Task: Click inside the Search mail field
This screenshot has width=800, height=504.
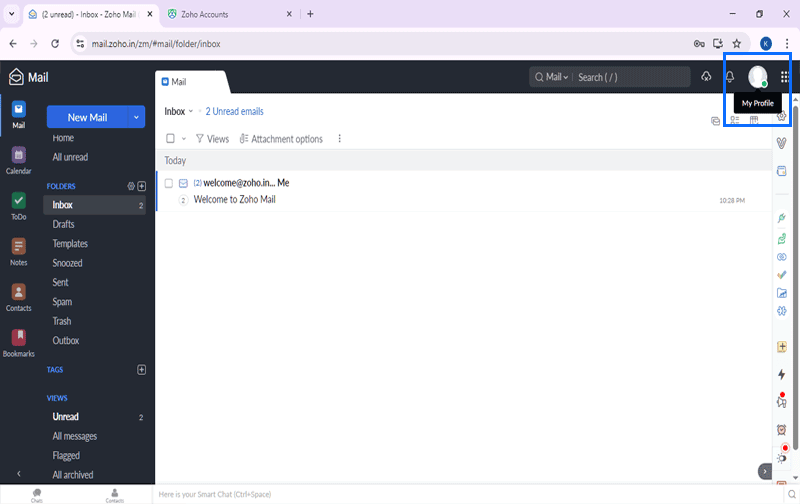Action: (x=632, y=77)
